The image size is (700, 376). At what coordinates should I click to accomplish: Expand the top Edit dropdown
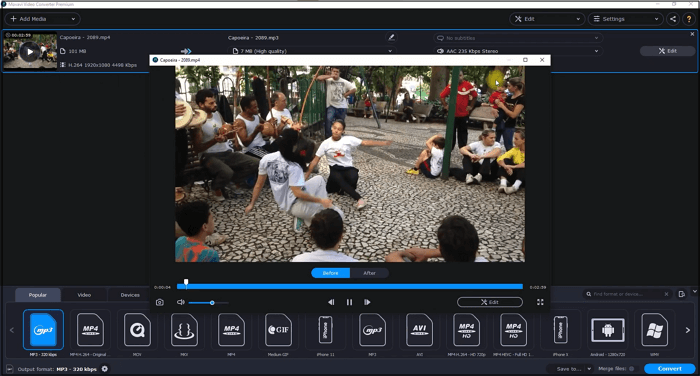click(578, 19)
